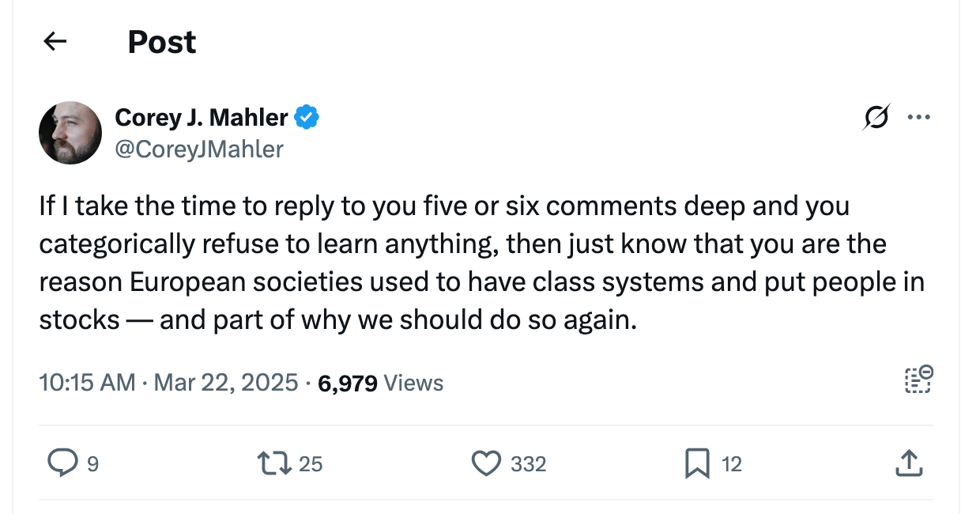The width and height of the screenshot is (980, 514).
Task: Click the Corey J. Mahler display name
Action: (x=202, y=117)
